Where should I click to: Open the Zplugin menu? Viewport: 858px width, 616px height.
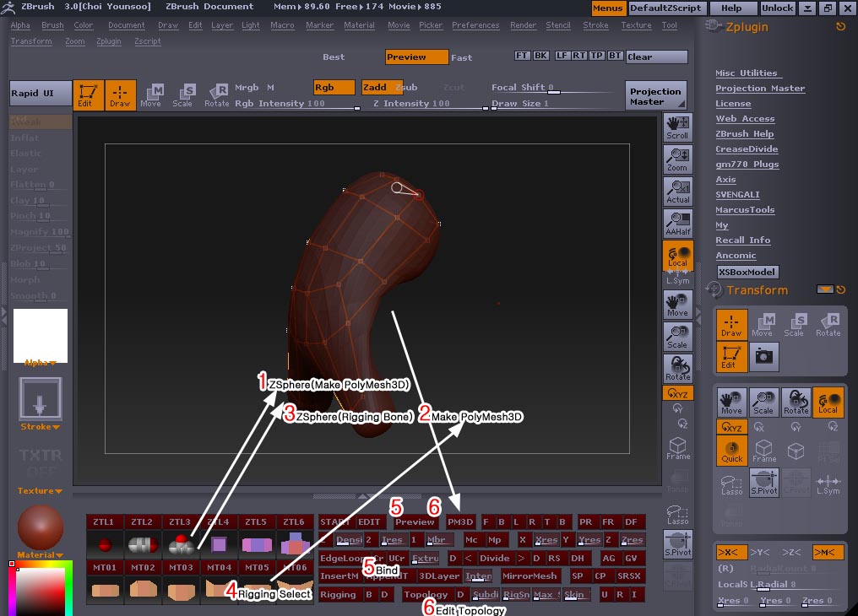click(x=108, y=41)
